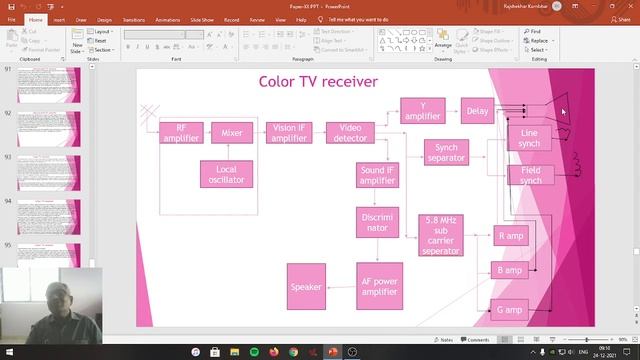The image size is (640, 360).
Task: Click the Align Left paragraph icon
Action: pos(246,47)
